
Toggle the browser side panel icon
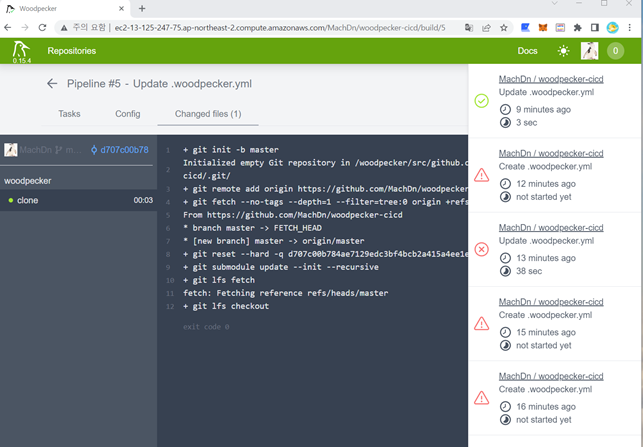coord(595,28)
